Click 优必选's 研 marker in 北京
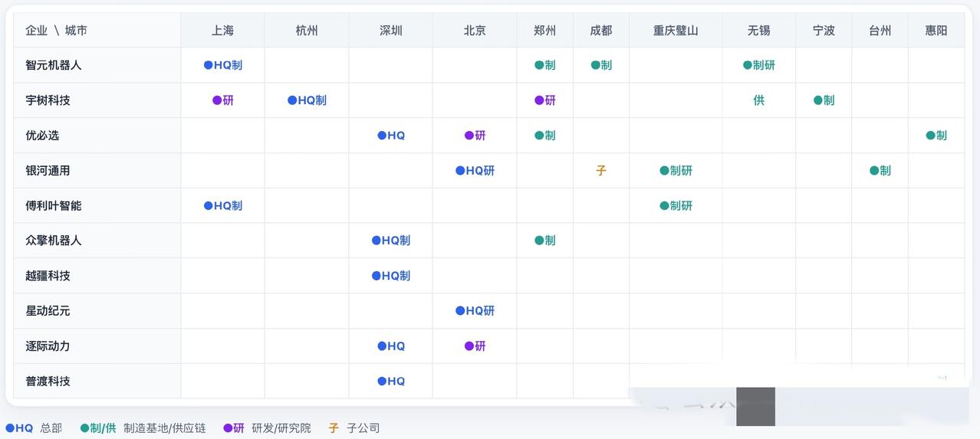This screenshot has height=439, width=980. (x=475, y=136)
